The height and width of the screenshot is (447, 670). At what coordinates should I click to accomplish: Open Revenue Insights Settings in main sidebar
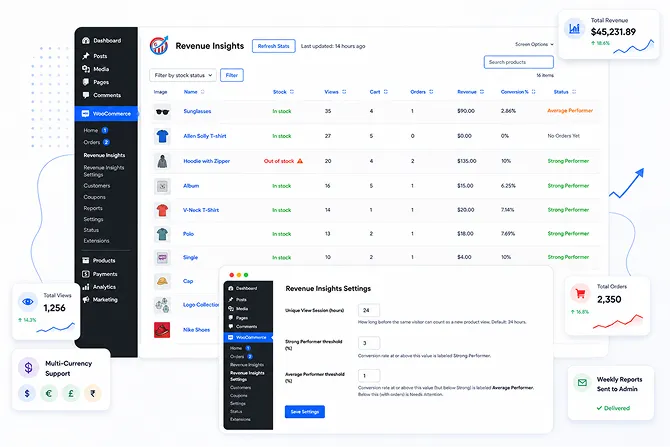click(x=104, y=171)
